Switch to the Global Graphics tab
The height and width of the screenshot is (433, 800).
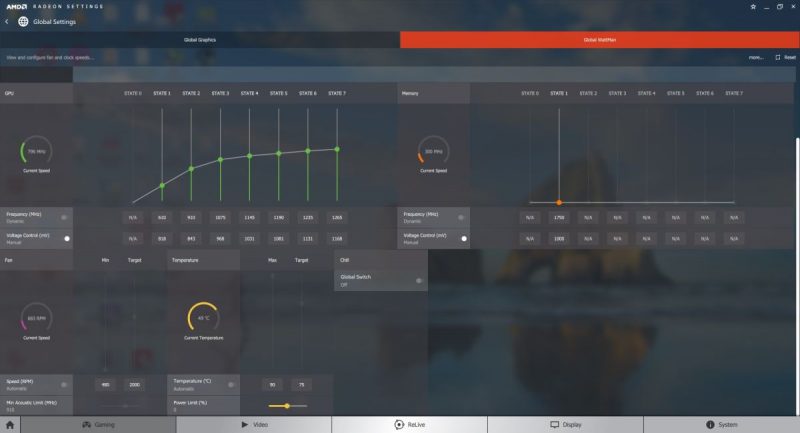[x=200, y=40]
